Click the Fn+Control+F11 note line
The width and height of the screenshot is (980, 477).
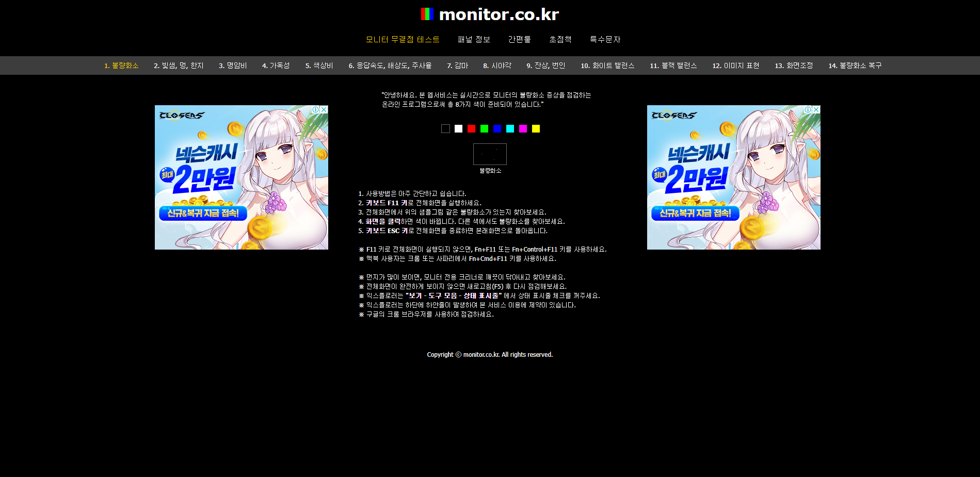[x=483, y=250]
